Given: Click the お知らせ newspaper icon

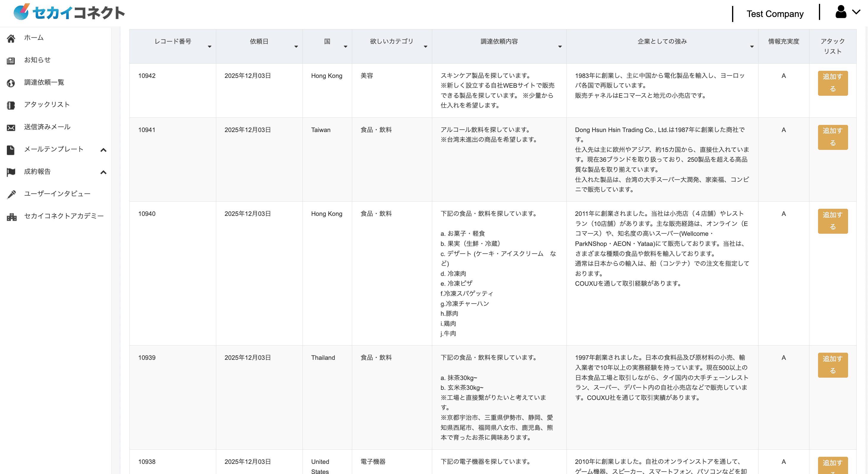Looking at the screenshot, I should point(11,61).
